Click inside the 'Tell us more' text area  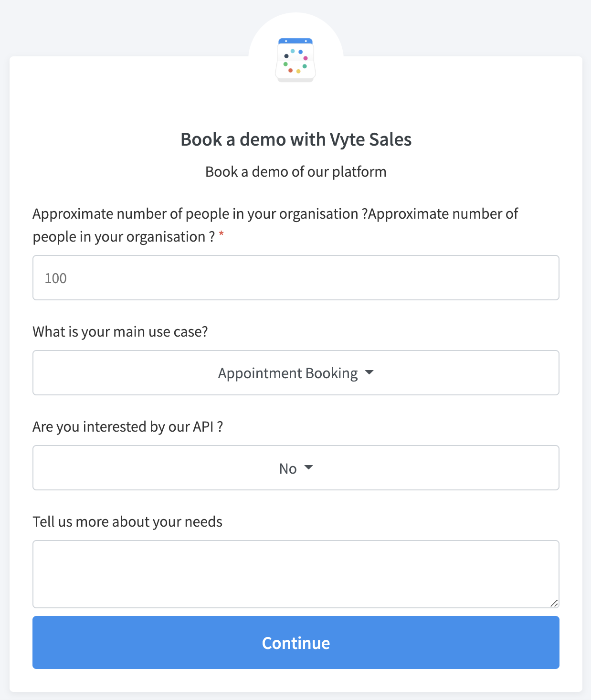point(295,573)
